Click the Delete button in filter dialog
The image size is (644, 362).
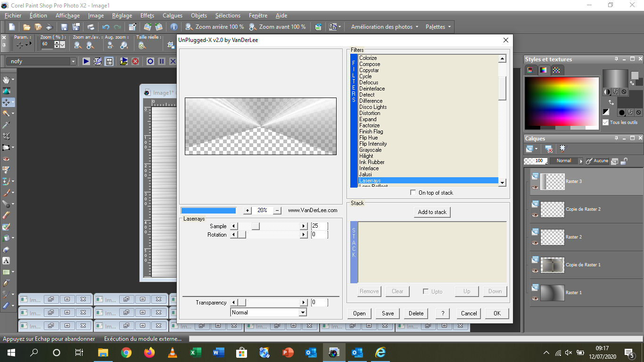416,313
